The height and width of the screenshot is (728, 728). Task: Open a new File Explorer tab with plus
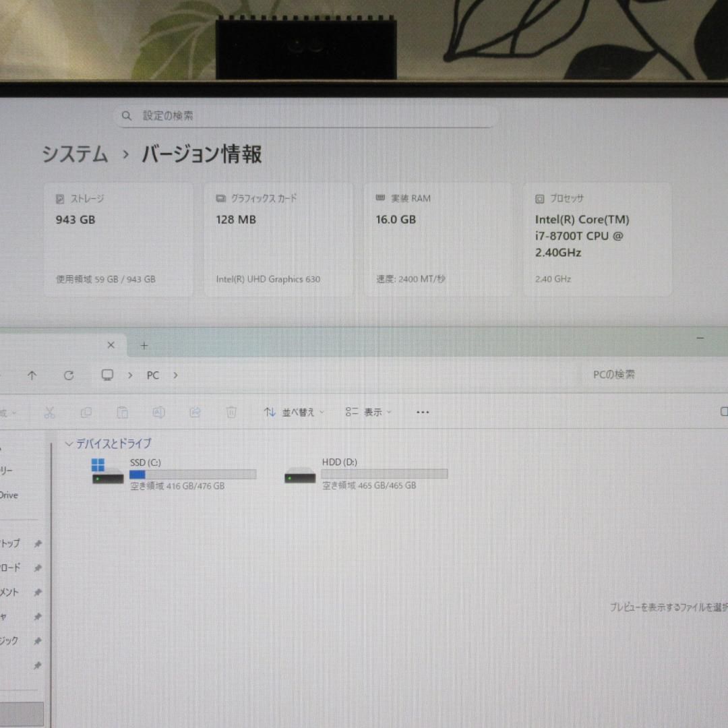[x=144, y=345]
